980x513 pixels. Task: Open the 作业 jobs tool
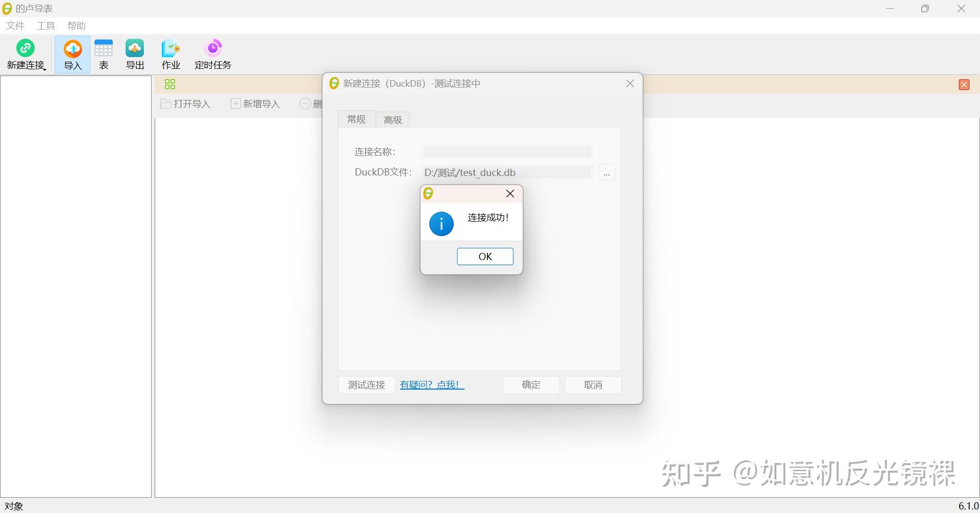pos(170,54)
